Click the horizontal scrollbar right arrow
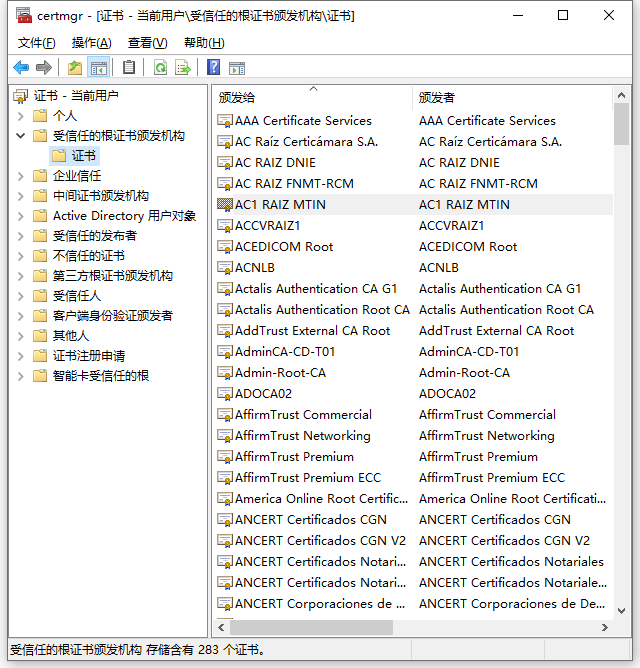This screenshot has height=668, width=640. click(604, 627)
